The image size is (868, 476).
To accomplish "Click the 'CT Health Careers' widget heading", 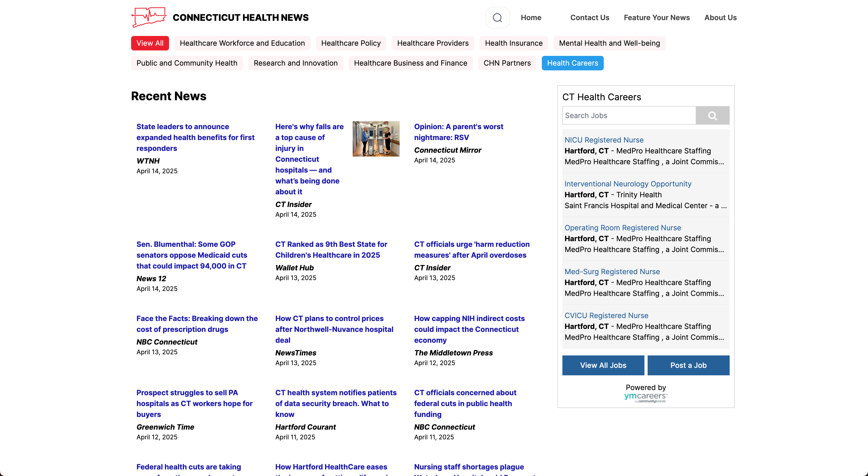I will coord(601,97).
